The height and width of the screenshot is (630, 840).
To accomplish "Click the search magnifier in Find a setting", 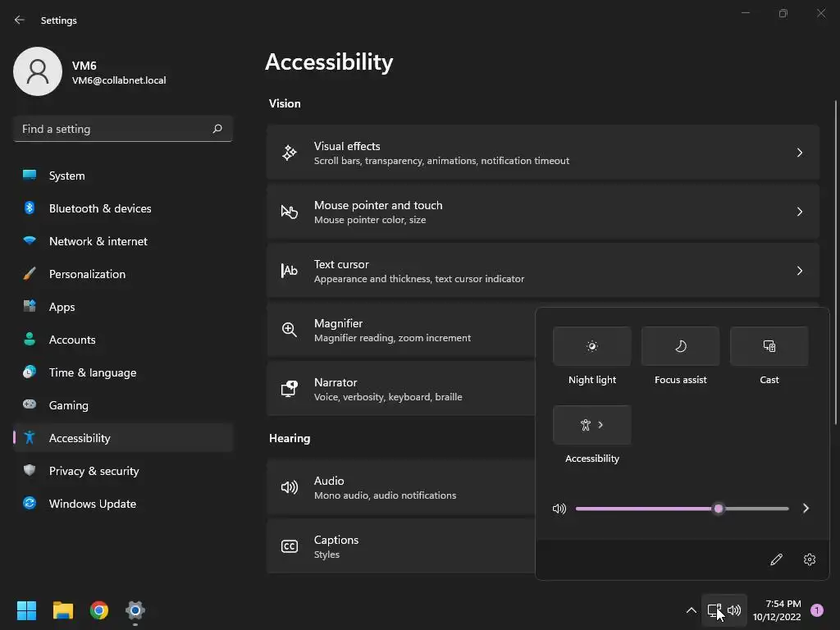I will click(x=217, y=129).
